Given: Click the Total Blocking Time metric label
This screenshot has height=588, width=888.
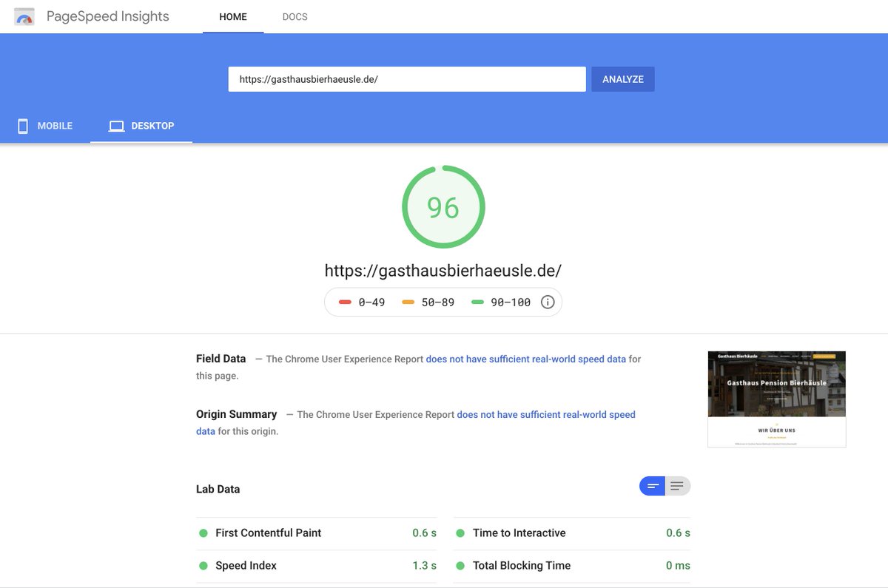Looking at the screenshot, I should pyautogui.click(x=522, y=565).
